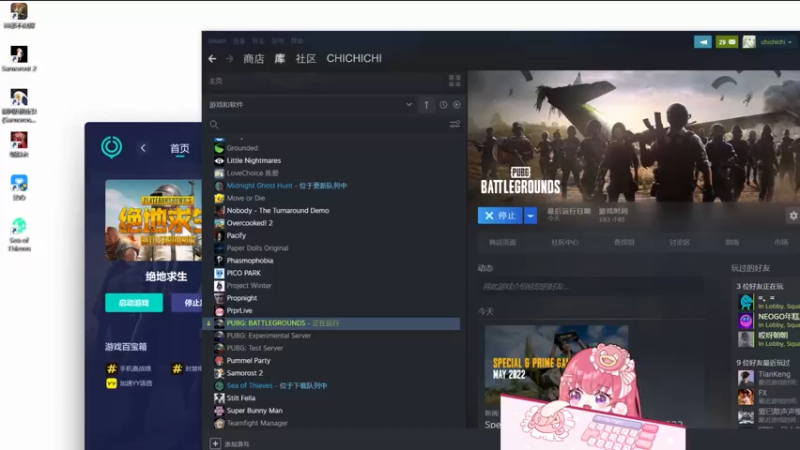800x450 pixels.
Task: Open the Special & Prime May 2022 news thumbnail
Action: click(556, 365)
